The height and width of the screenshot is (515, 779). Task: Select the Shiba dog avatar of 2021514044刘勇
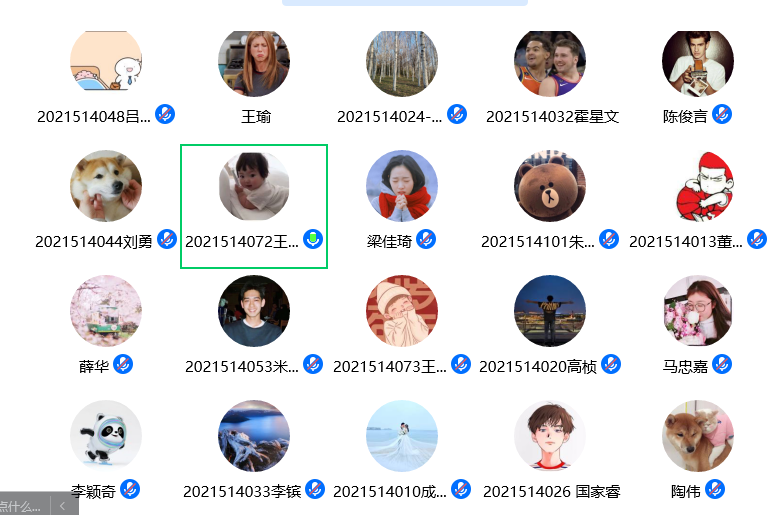tap(106, 186)
